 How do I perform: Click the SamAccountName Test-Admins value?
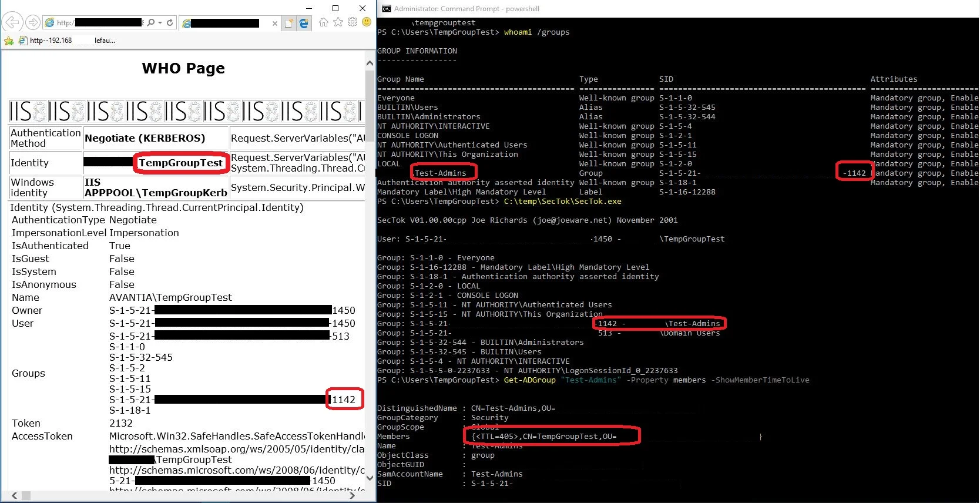[x=496, y=474]
